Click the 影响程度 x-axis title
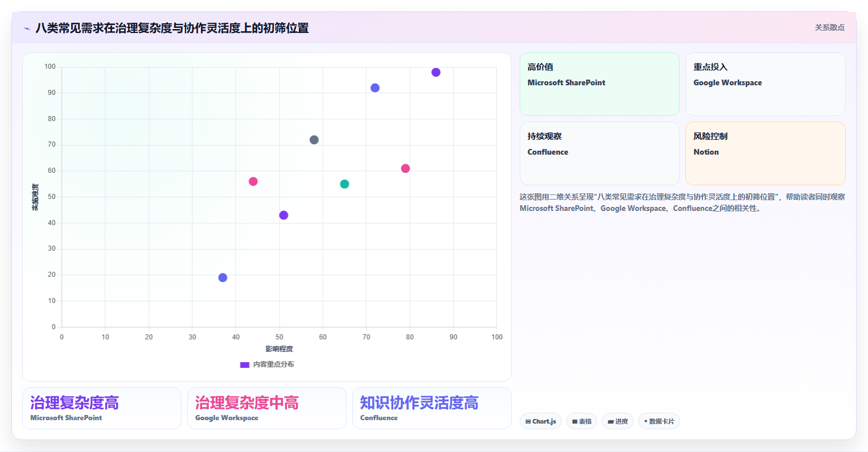Viewport: 868px width, 452px height. (x=279, y=349)
